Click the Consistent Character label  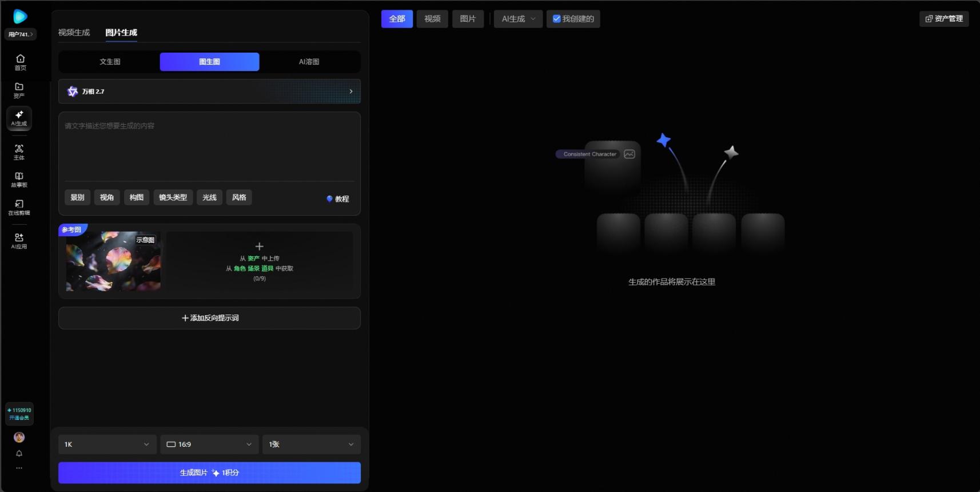[589, 154]
